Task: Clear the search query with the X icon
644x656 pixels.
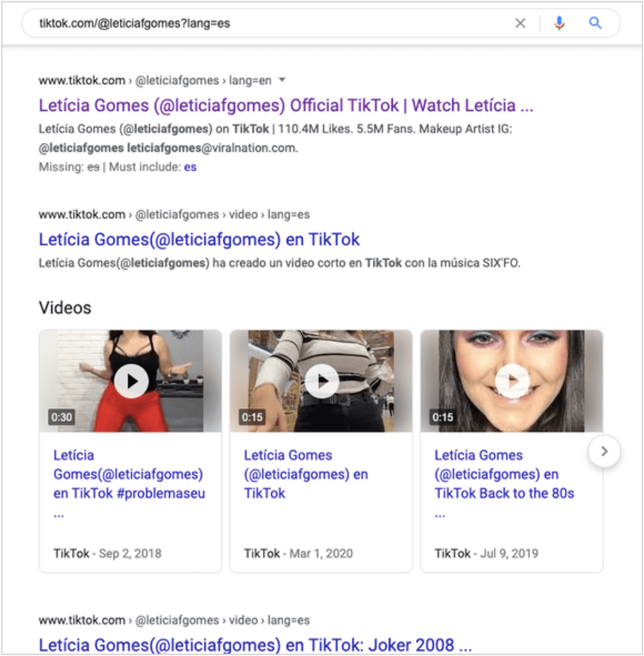Action: [520, 23]
